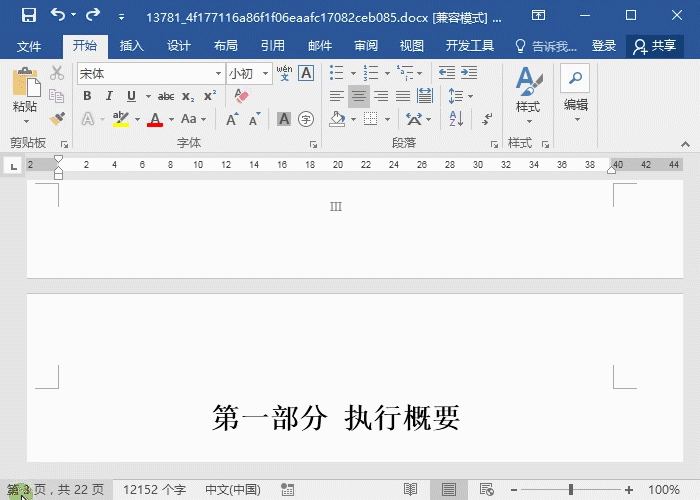
Task: Align text right
Action: (381, 96)
